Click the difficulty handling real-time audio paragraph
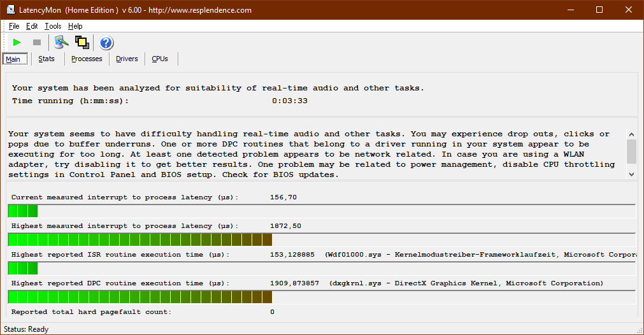644x335 pixels. click(x=311, y=154)
